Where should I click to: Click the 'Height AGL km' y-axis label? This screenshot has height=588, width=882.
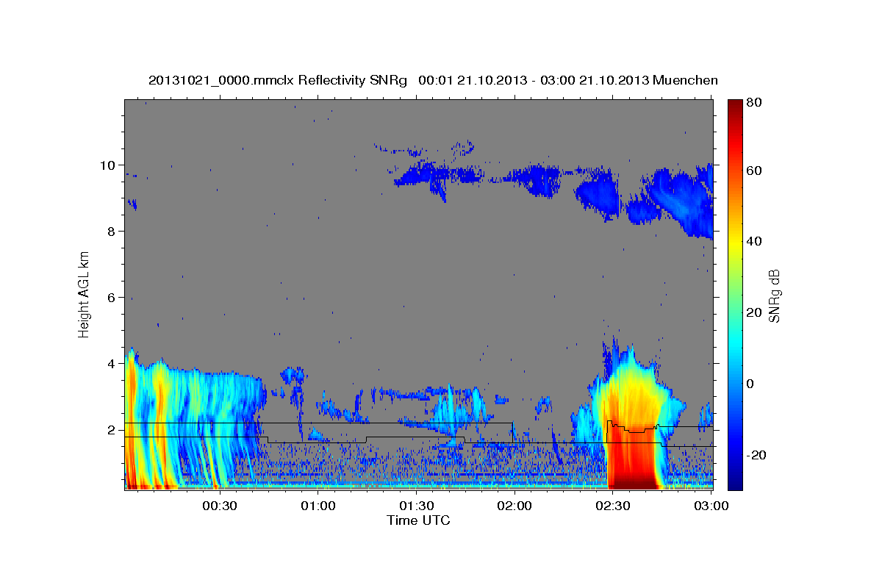click(85, 295)
